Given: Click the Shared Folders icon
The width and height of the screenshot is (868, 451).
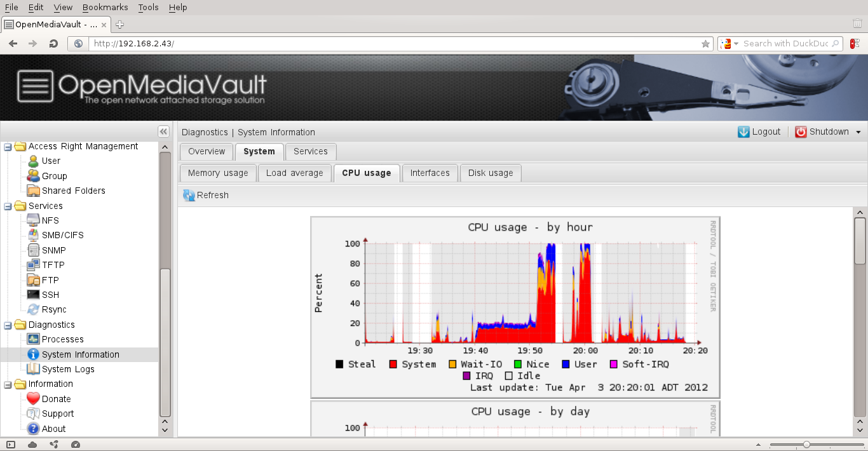Looking at the screenshot, I should click(x=33, y=191).
